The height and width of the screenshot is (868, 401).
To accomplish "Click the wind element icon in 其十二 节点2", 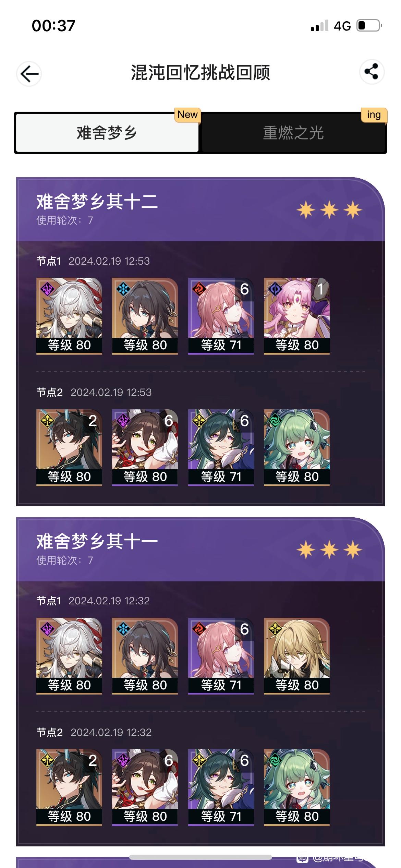I will coord(275,421).
